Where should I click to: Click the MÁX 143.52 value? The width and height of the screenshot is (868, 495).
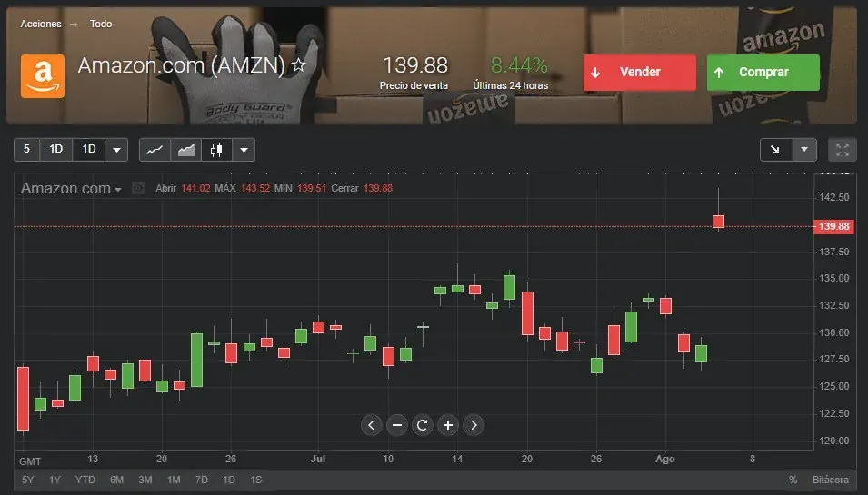click(x=255, y=188)
